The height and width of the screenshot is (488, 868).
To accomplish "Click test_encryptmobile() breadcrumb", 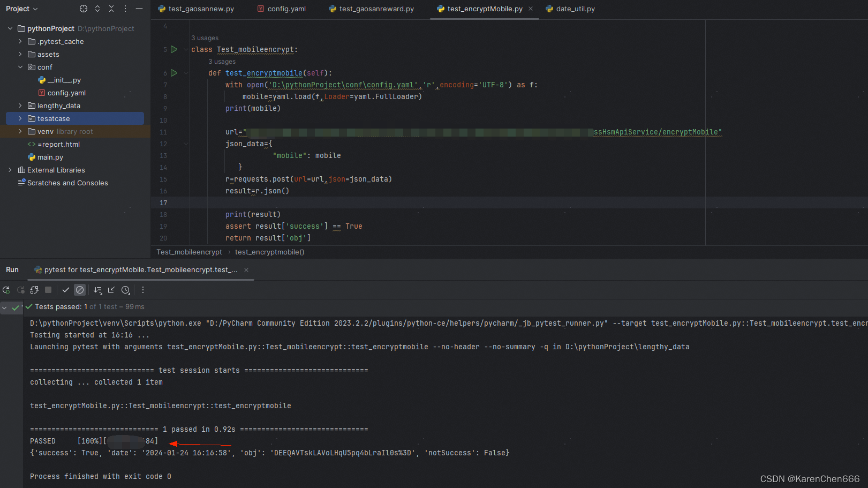I will [269, 252].
